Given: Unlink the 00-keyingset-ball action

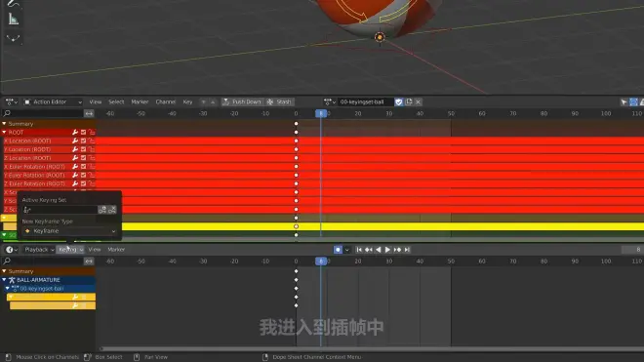Looking at the screenshot, I should [x=418, y=101].
